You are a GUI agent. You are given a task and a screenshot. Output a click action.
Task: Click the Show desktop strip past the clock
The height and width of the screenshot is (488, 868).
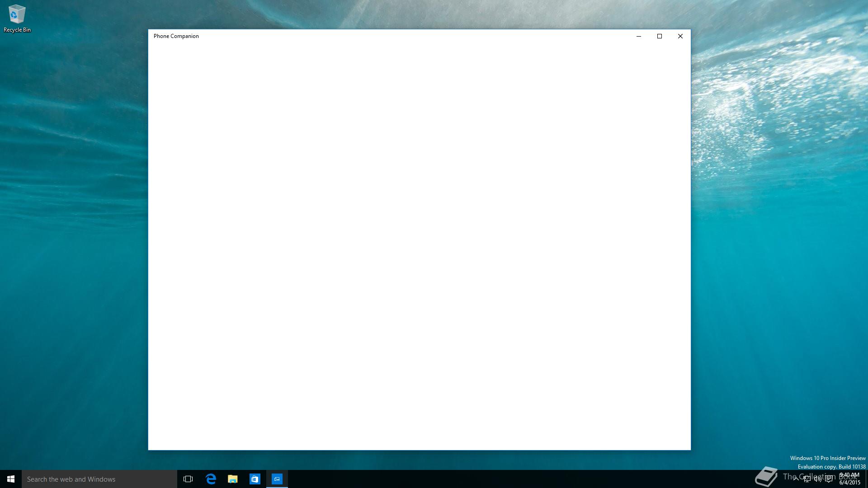867,479
